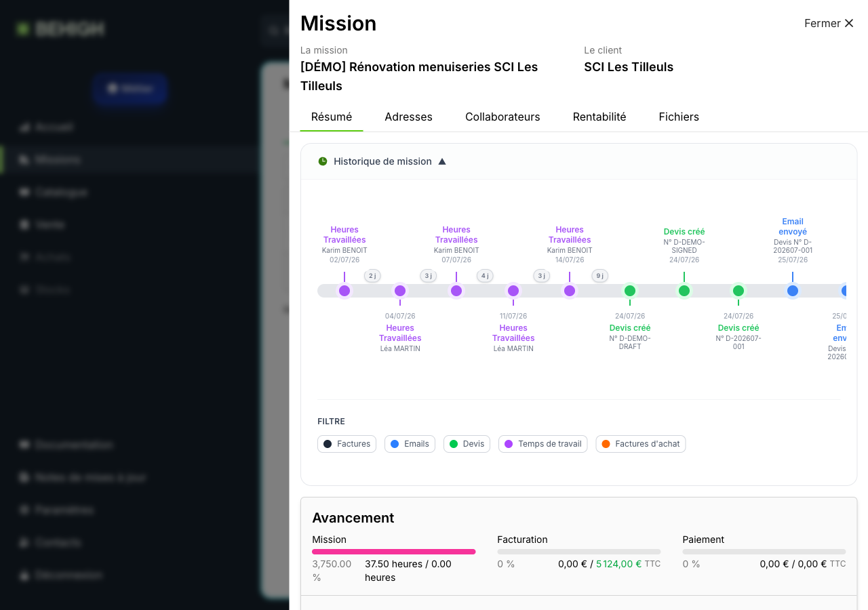Click the Paiement progress bar
868x610 pixels.
point(764,552)
